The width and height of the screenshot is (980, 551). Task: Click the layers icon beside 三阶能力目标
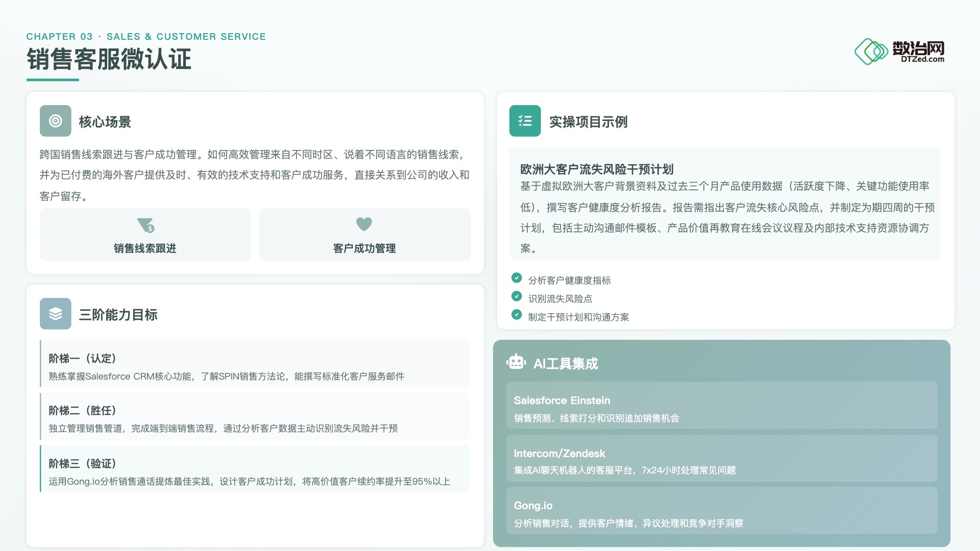(55, 314)
